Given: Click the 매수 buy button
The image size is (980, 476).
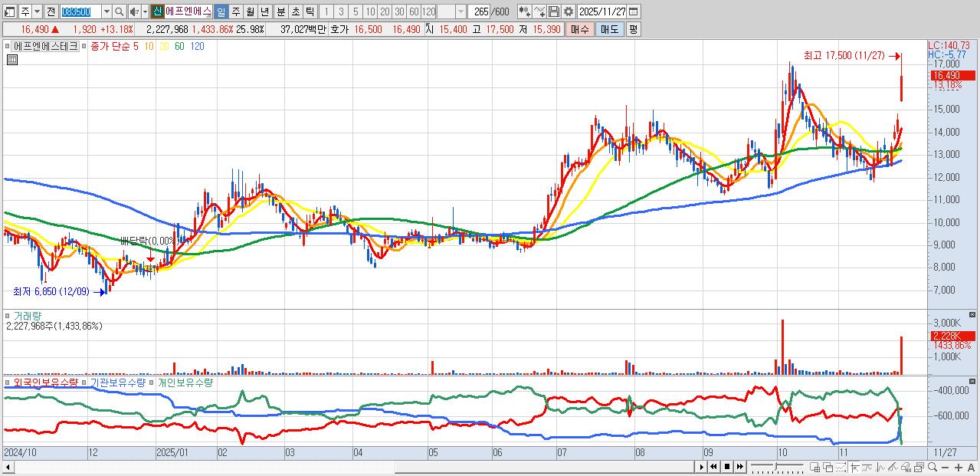Looking at the screenshot, I should [x=579, y=29].
